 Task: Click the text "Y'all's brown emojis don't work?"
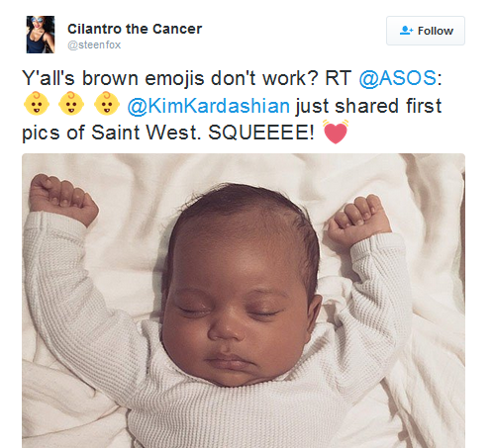click(x=170, y=78)
